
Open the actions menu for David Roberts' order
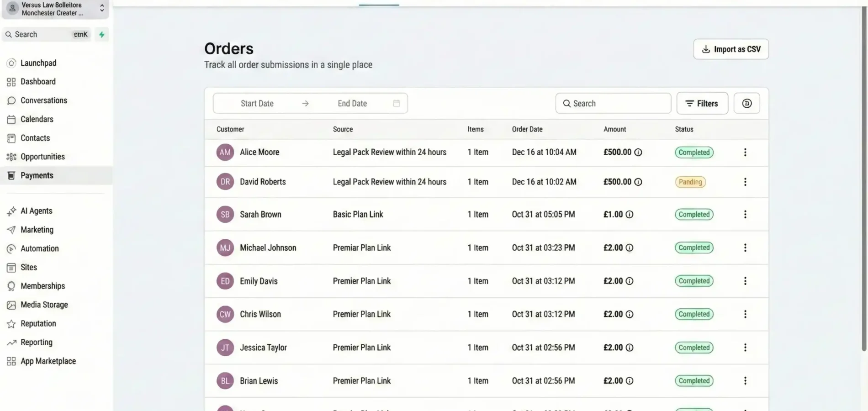click(x=745, y=182)
